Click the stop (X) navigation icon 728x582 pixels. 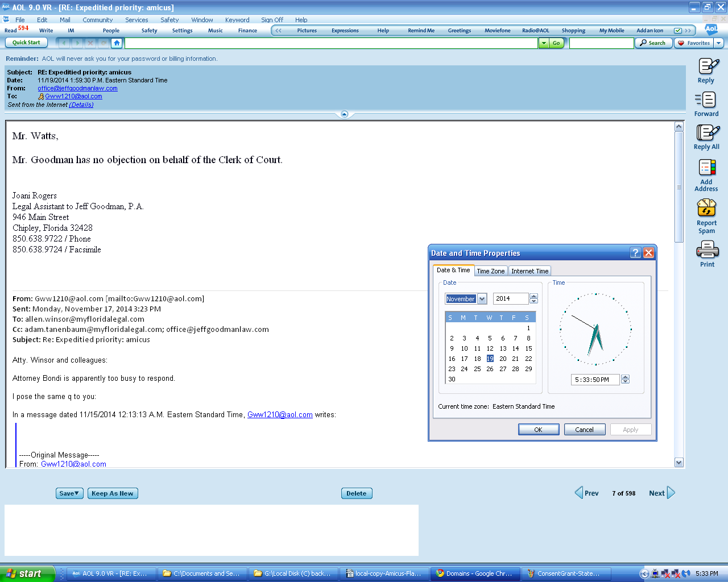click(90, 43)
